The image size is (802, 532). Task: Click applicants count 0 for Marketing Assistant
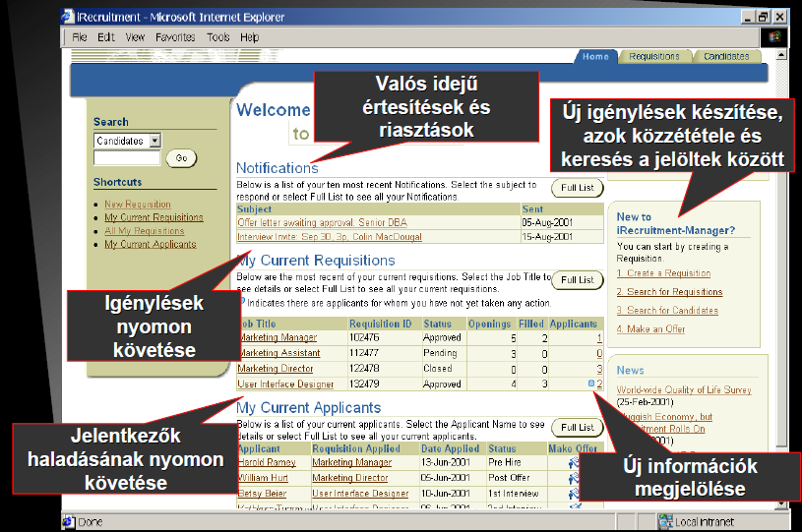(599, 353)
